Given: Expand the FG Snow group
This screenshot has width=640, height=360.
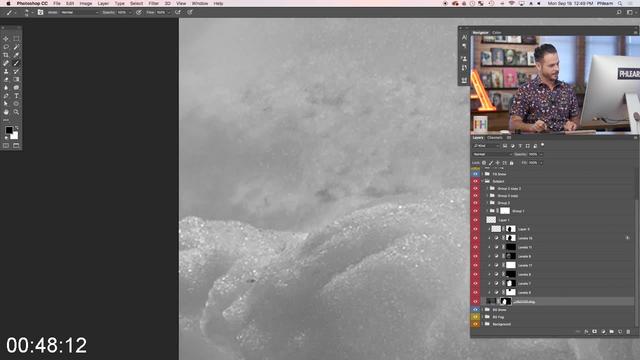Looking at the screenshot, I should coord(482,174).
